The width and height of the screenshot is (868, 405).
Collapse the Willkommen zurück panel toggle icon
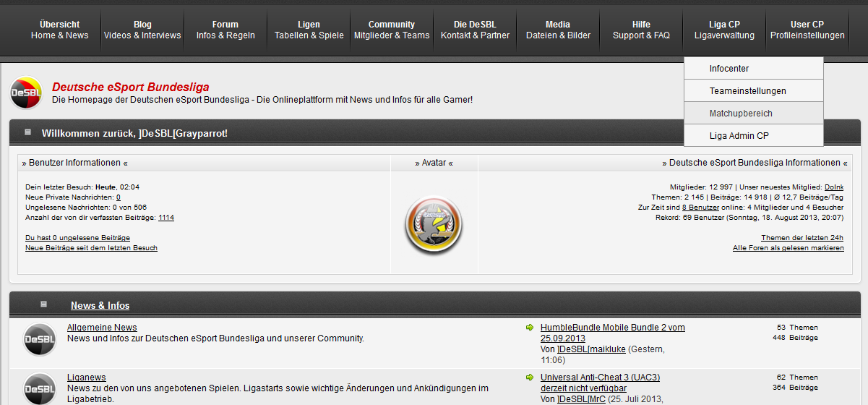(28, 132)
